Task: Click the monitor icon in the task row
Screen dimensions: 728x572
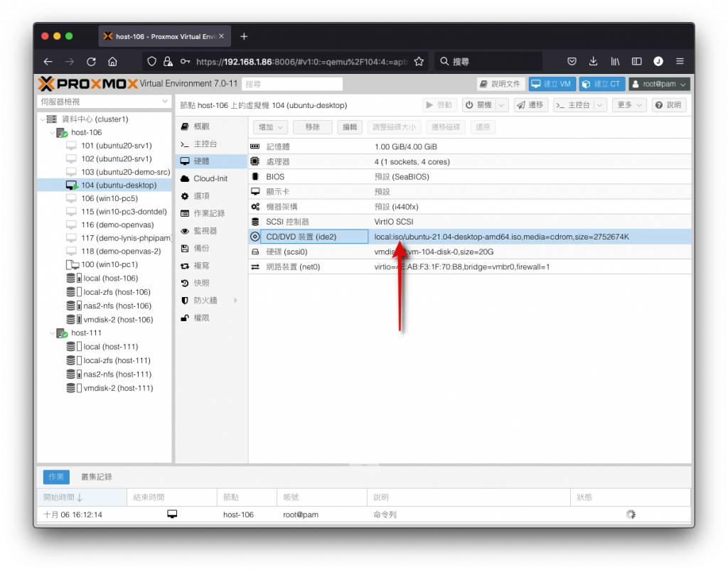Action: click(172, 514)
